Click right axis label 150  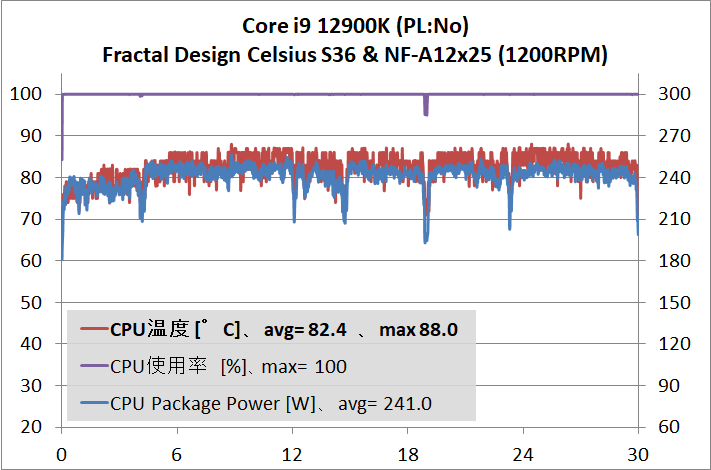674,303
